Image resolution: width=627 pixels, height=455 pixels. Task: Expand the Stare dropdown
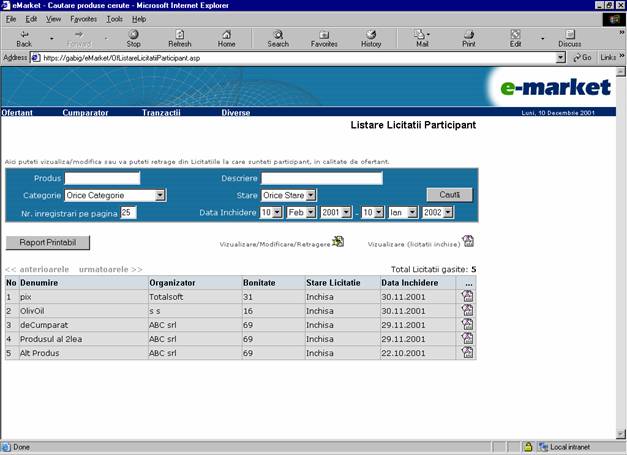[x=311, y=196]
